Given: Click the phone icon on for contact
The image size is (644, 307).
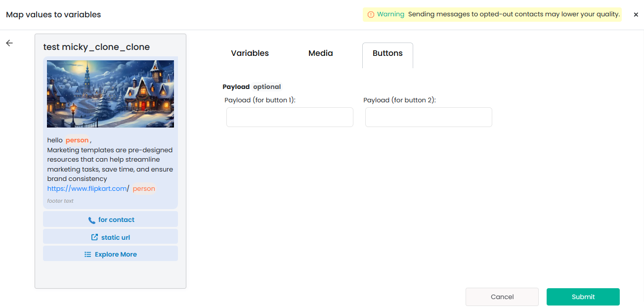Looking at the screenshot, I should pos(91,220).
